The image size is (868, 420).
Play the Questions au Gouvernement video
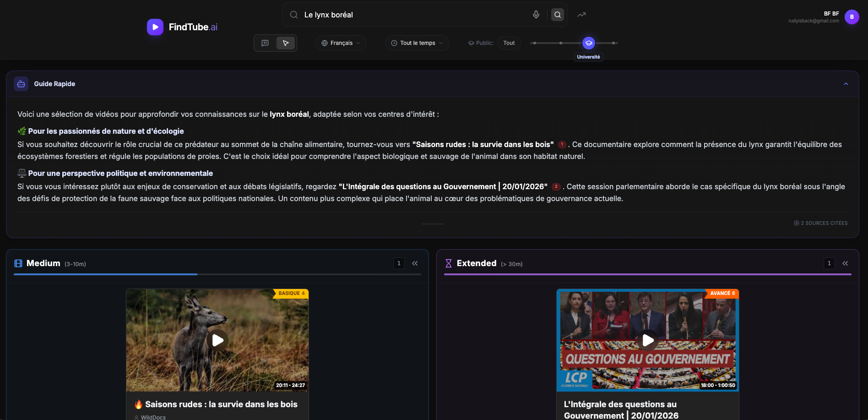click(x=647, y=340)
